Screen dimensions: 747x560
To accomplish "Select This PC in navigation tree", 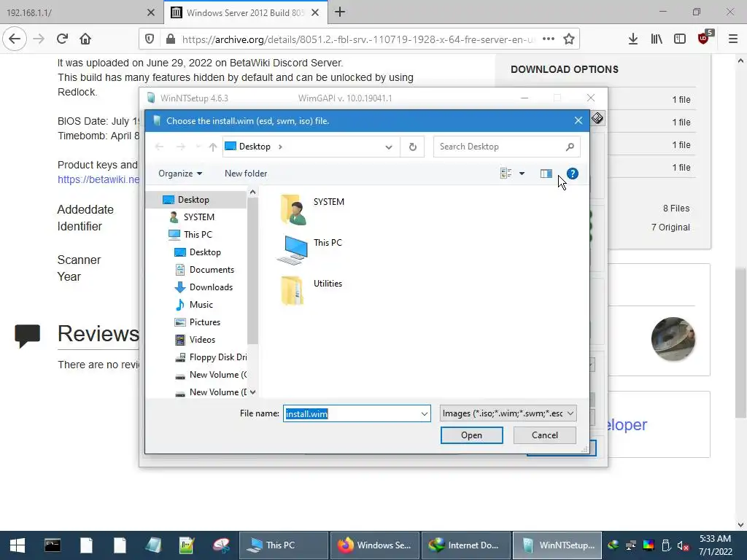I will pyautogui.click(x=197, y=235).
